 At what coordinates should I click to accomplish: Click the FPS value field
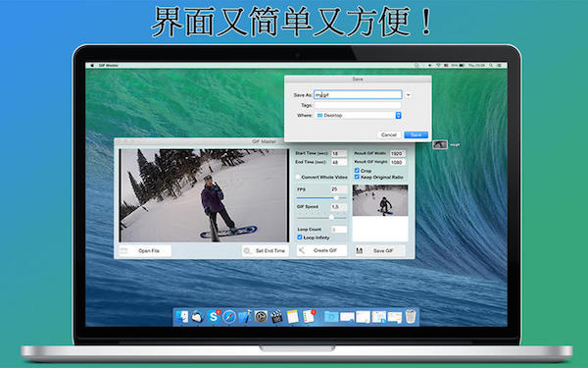339,189
